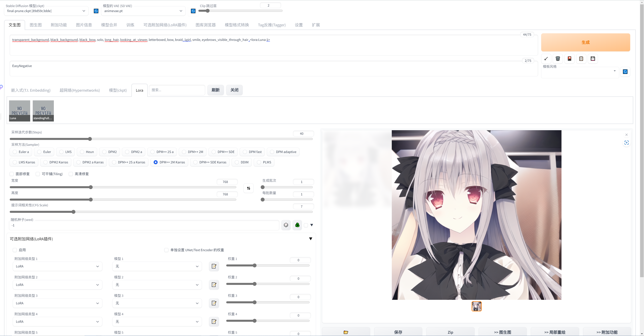This screenshot has height=336, width=644.
Task: Randomize the seed with the dice icon
Action: (286, 225)
